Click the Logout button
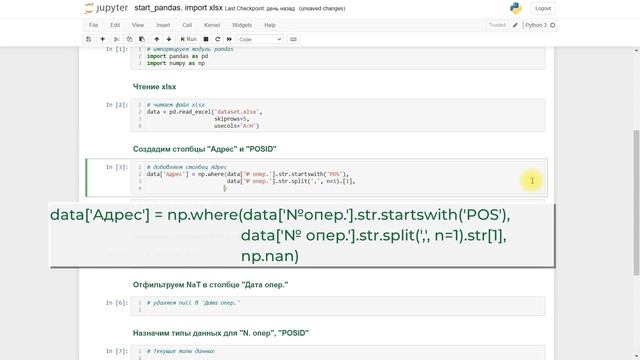Image resolution: width=640 pixels, height=360 pixels. click(x=543, y=8)
